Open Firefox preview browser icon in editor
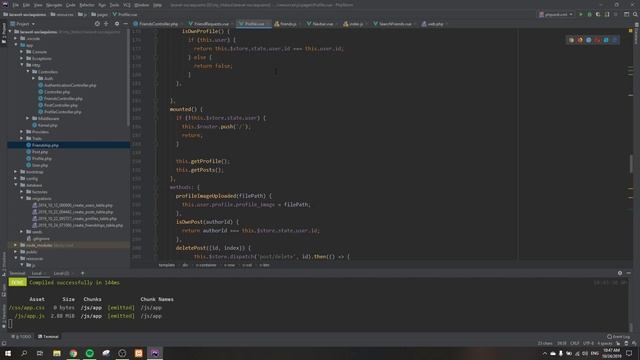 [x=580, y=40]
